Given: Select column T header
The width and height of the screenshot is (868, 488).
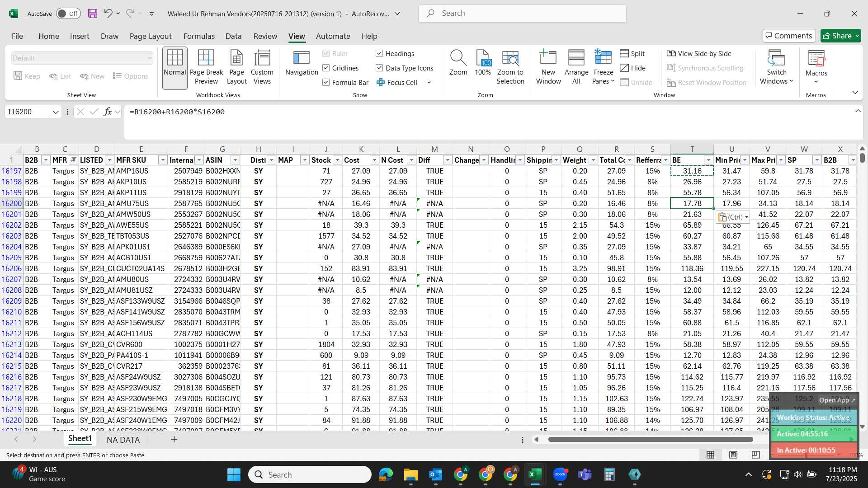Looking at the screenshot, I should (x=692, y=149).
